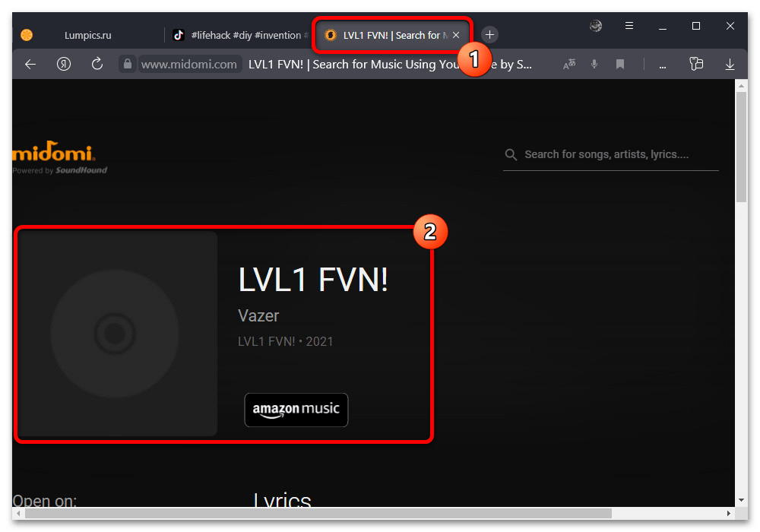Click the vertical scrollbar up arrow

pos(741,86)
